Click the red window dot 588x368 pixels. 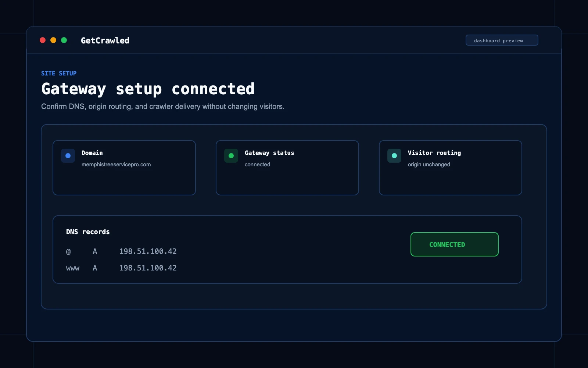43,40
